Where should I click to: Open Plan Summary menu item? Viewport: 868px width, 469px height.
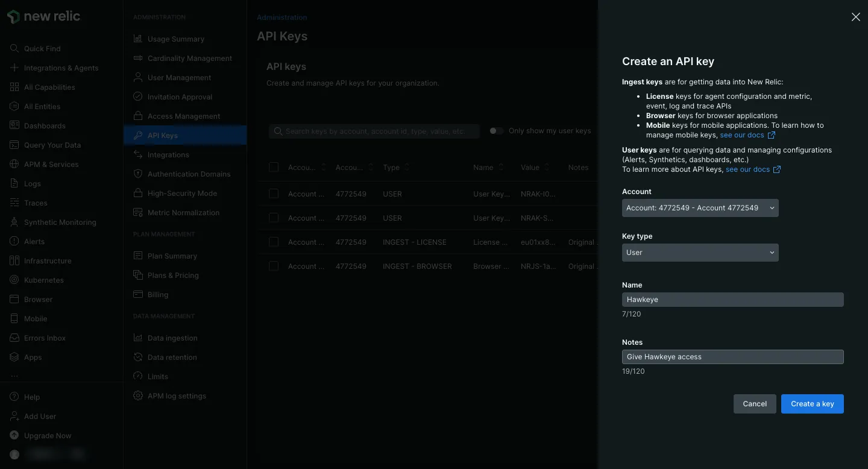tap(185, 256)
